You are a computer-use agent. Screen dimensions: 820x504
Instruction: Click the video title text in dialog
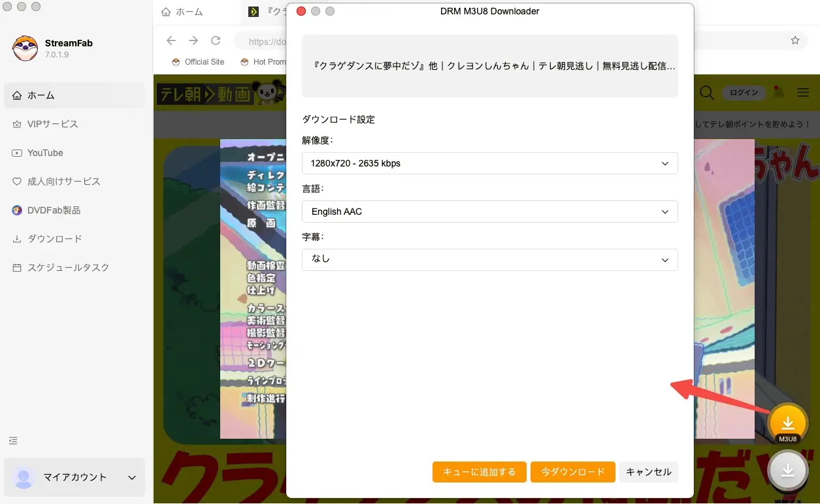(494, 66)
